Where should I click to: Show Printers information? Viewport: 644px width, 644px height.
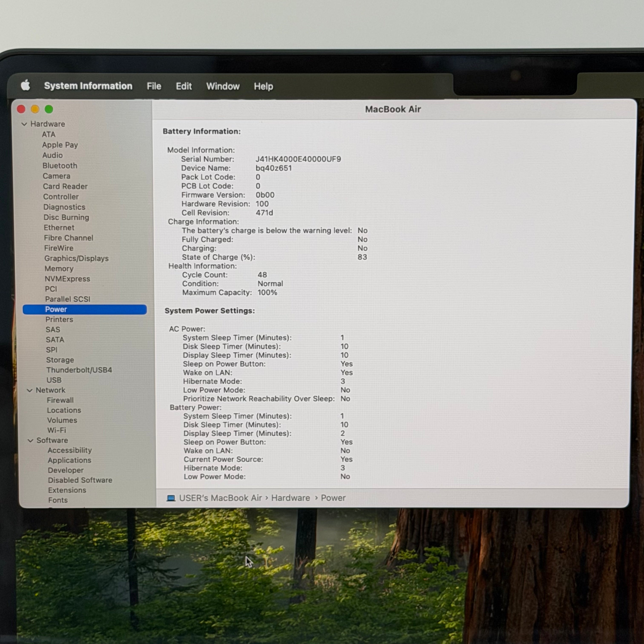[x=59, y=319]
